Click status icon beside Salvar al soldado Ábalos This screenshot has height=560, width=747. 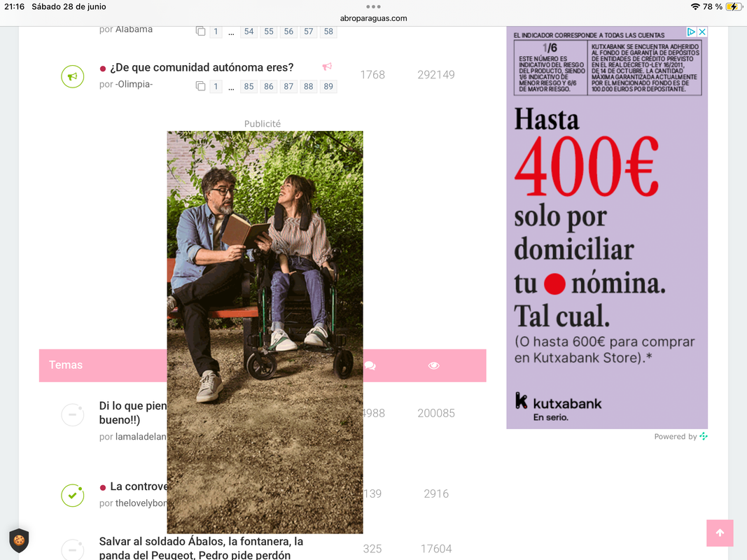click(x=72, y=550)
